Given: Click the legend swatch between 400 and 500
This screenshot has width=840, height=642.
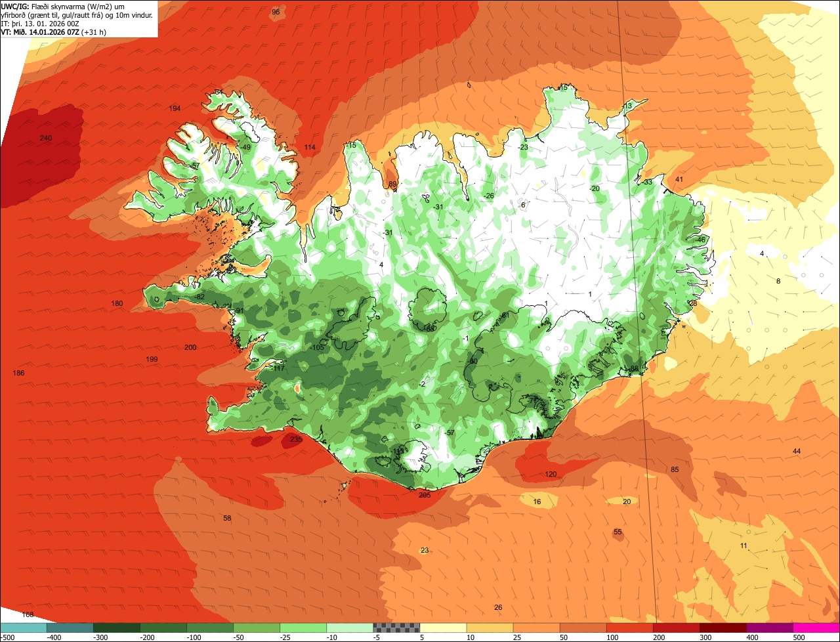Looking at the screenshot, I should (770, 628).
